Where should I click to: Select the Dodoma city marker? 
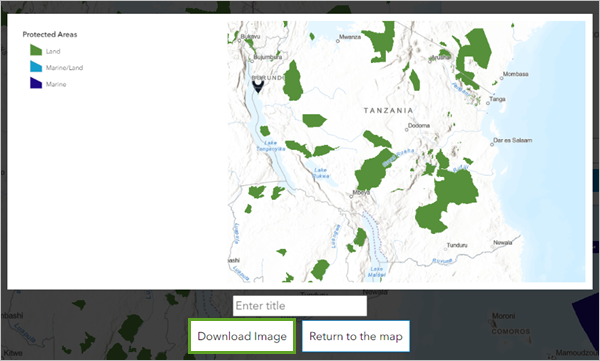tap(407, 130)
